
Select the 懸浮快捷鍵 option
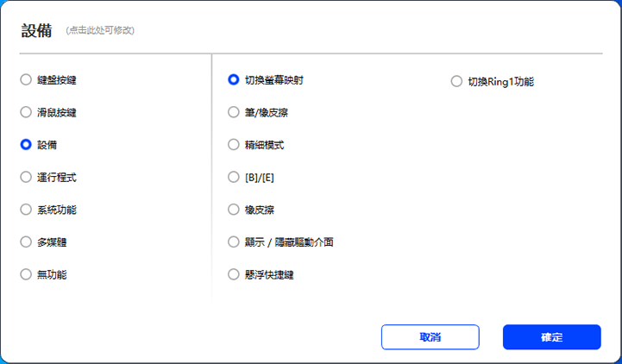point(233,274)
